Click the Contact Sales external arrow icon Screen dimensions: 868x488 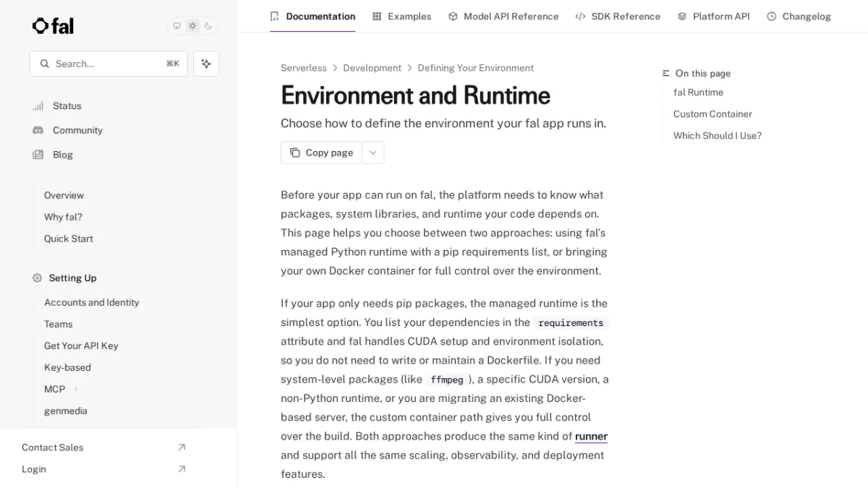182,448
